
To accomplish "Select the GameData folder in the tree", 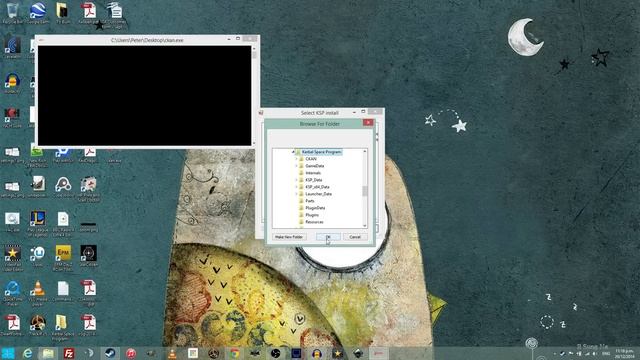I will click(314, 166).
